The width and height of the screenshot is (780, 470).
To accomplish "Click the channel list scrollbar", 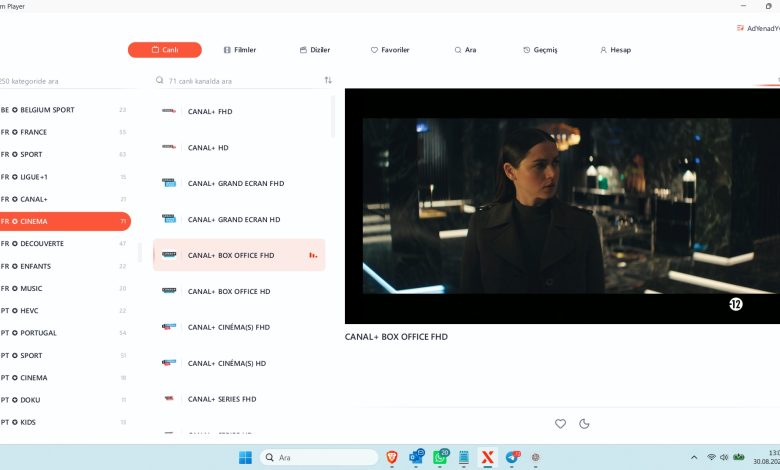I will tap(333, 117).
